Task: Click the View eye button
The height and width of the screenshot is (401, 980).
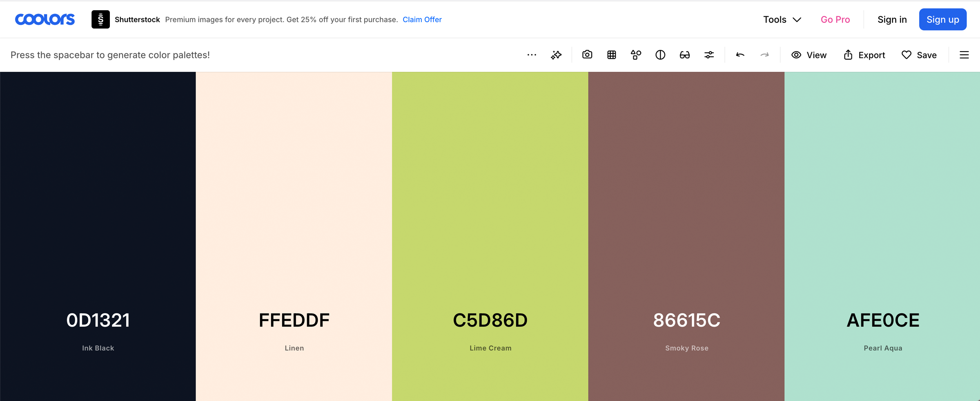Action: (x=809, y=55)
